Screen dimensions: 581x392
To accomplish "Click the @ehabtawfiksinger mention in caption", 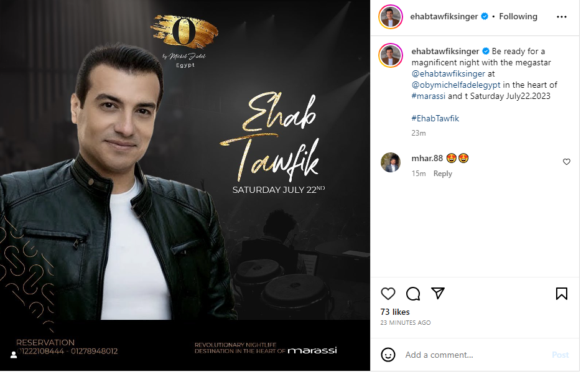I will click(x=448, y=73).
